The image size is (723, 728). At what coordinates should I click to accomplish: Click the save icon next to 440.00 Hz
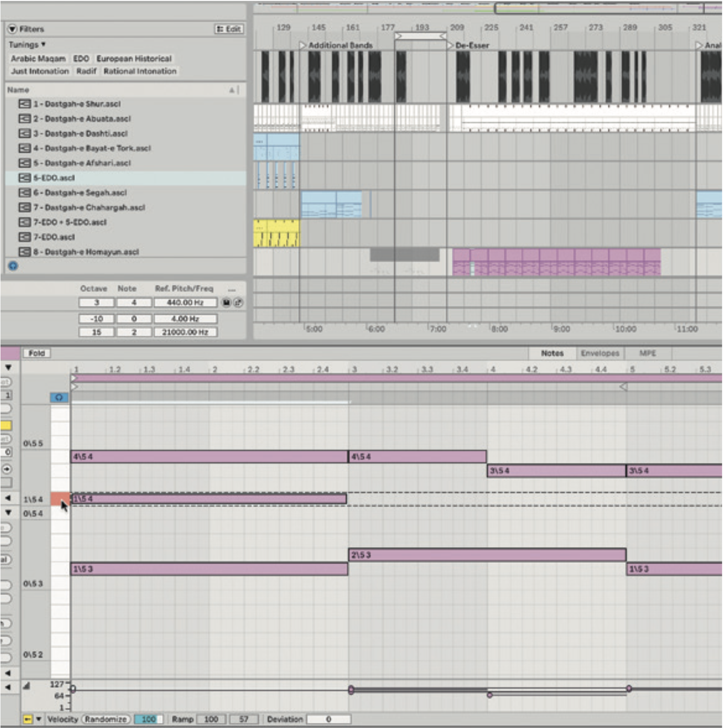[227, 302]
